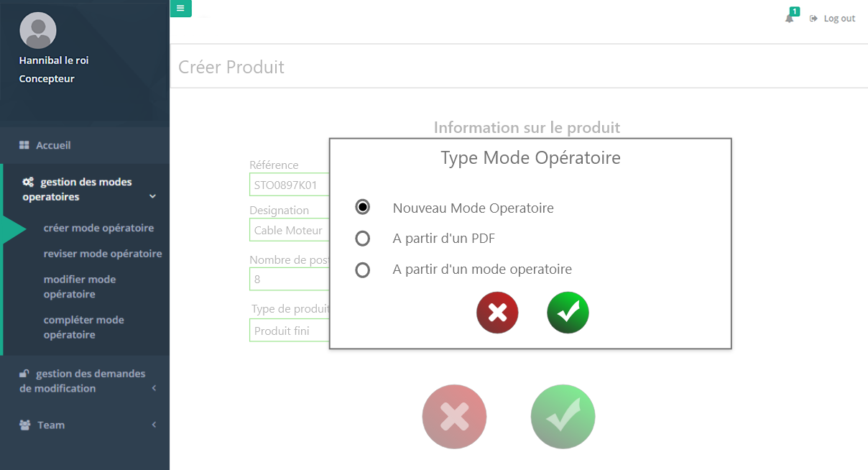Choose A partir d'un PDF radio option

363,239
